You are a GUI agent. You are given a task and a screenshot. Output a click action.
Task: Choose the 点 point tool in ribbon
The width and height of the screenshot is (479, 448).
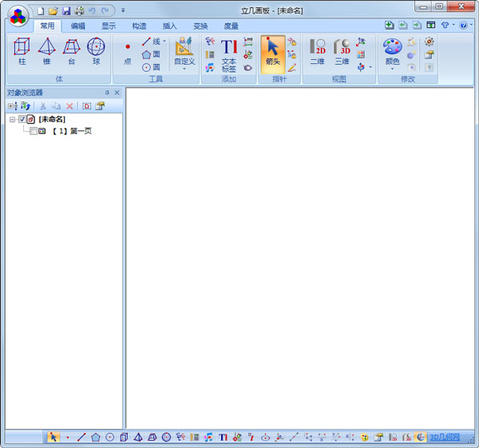[x=128, y=54]
